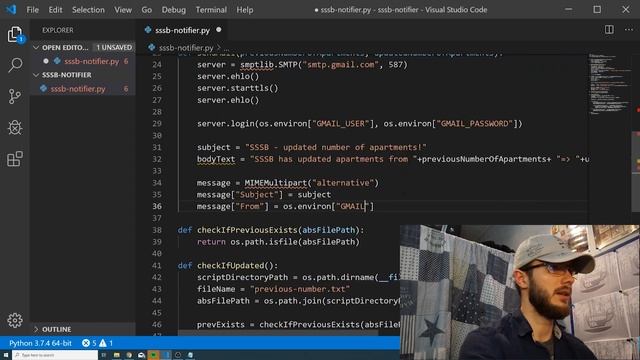Click the unsaved dot beside open editor sssb-notifier.py
The width and height of the screenshot is (640, 360).
46,61
